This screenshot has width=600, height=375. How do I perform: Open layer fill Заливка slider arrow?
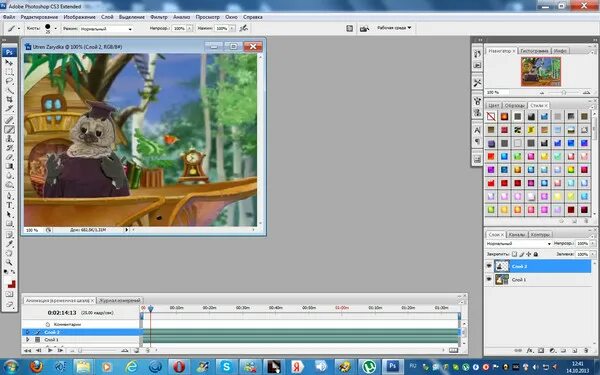[x=593, y=254]
